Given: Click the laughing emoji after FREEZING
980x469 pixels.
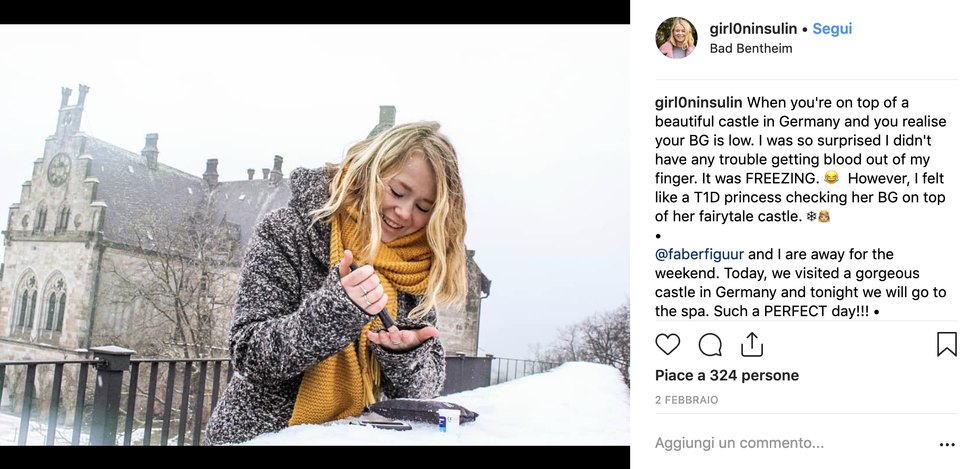Looking at the screenshot, I should coord(831,179).
